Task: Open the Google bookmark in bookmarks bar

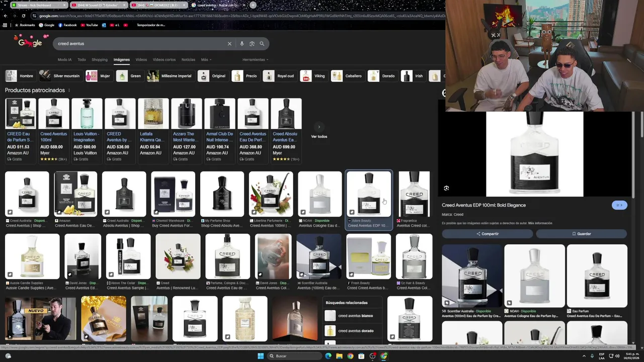Action: pos(46,25)
